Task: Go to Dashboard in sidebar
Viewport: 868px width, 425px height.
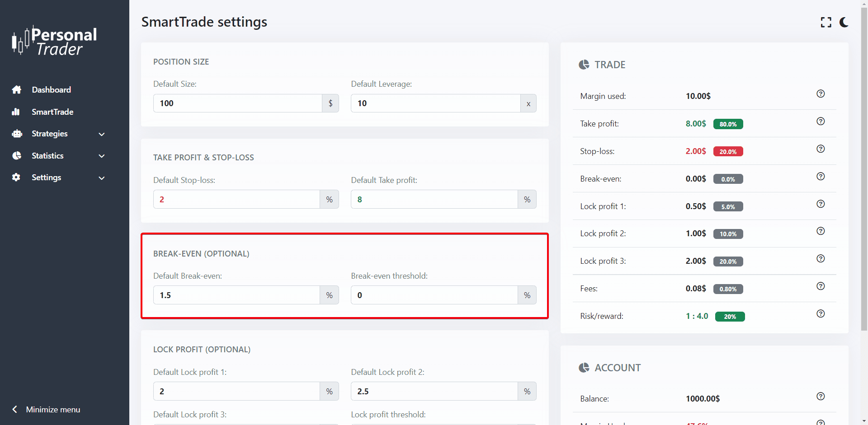Action: tap(51, 90)
